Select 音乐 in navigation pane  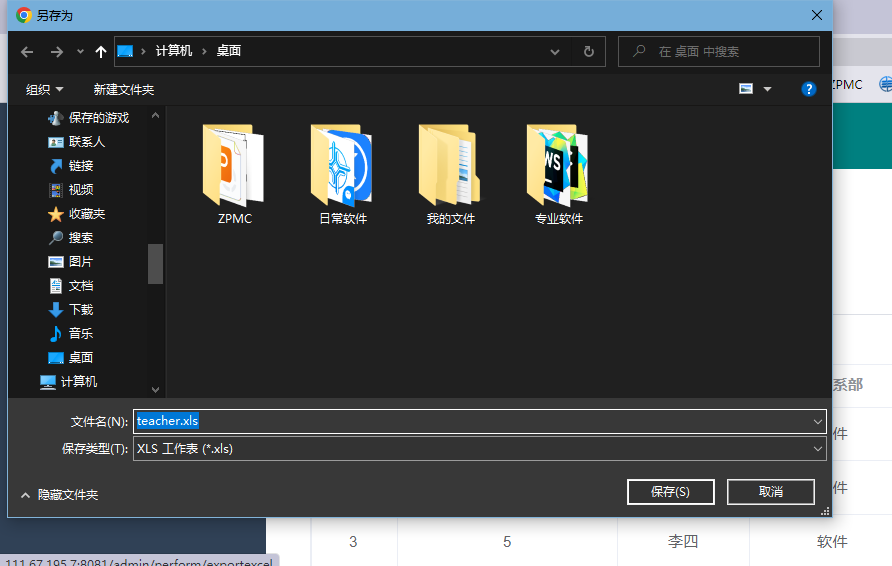(71, 333)
